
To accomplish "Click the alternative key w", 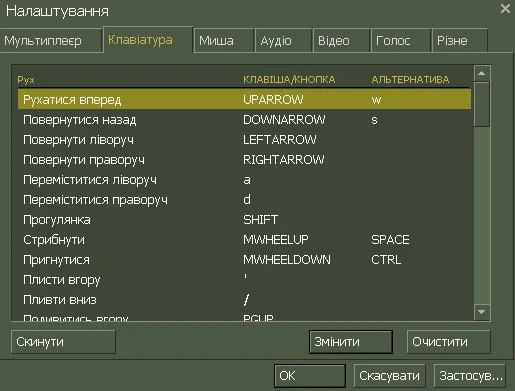I will pyautogui.click(x=376, y=100).
